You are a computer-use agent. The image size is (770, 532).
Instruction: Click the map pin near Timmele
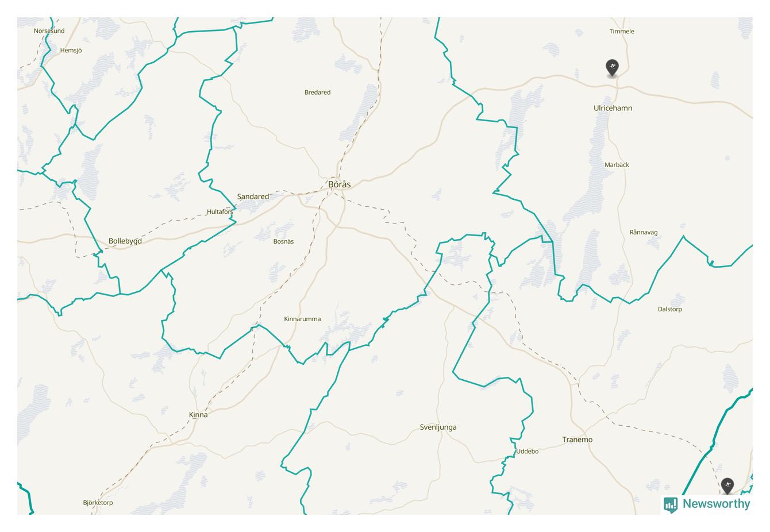coord(613,68)
